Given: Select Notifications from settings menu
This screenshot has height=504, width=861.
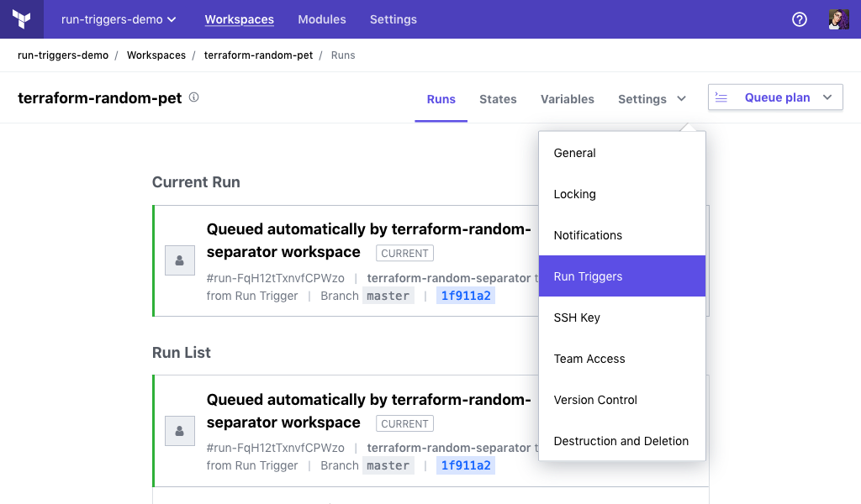Looking at the screenshot, I should (622, 235).
